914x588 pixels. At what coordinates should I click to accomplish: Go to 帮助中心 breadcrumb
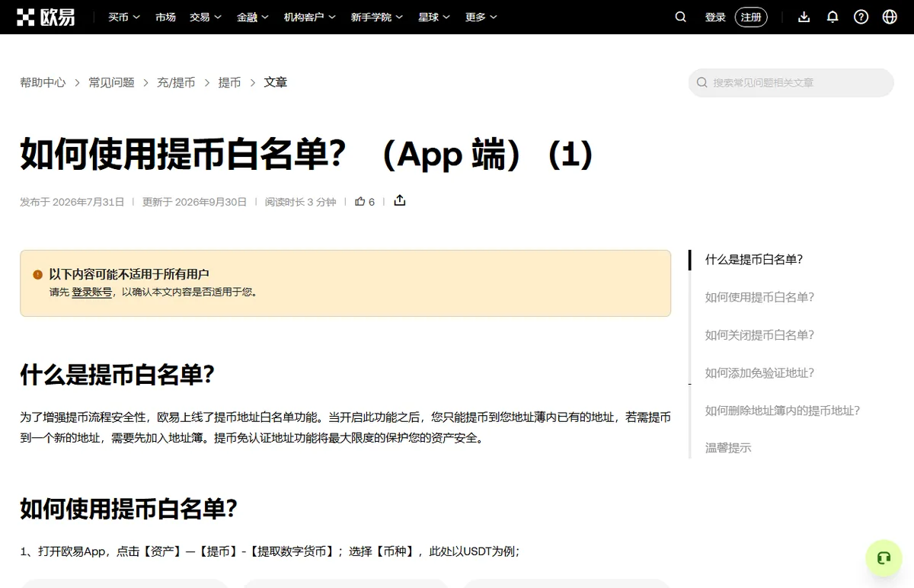(43, 82)
